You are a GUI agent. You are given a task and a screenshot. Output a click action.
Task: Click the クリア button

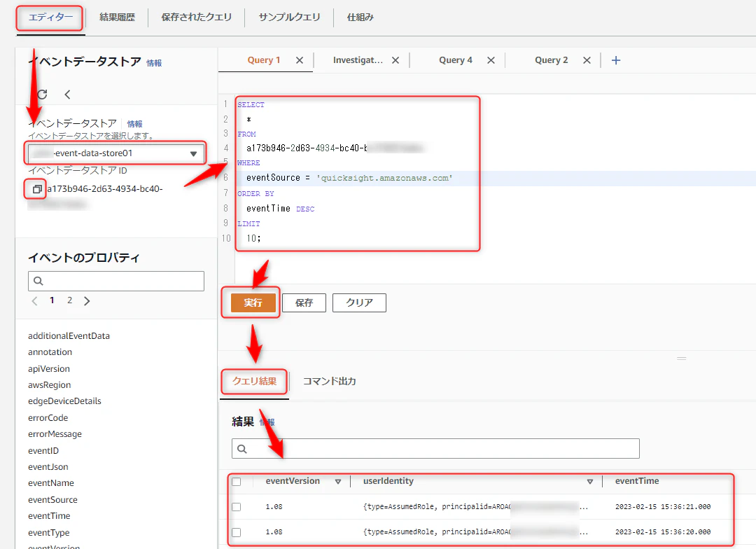[359, 303]
